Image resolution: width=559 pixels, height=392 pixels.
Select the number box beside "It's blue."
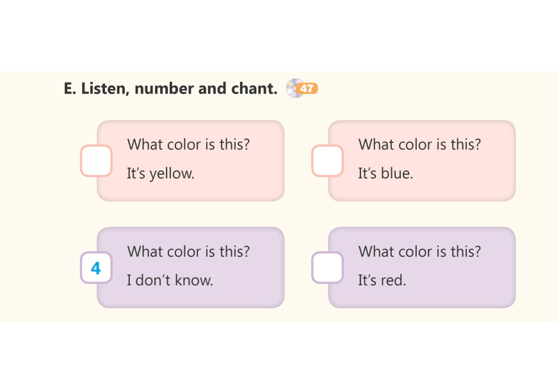pyautogui.click(x=327, y=161)
